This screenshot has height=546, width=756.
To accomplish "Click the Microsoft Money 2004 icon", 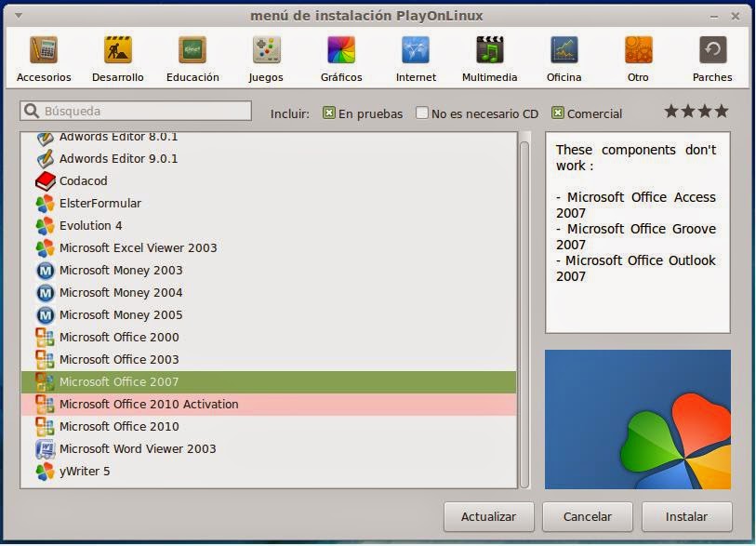I will pyautogui.click(x=45, y=293).
